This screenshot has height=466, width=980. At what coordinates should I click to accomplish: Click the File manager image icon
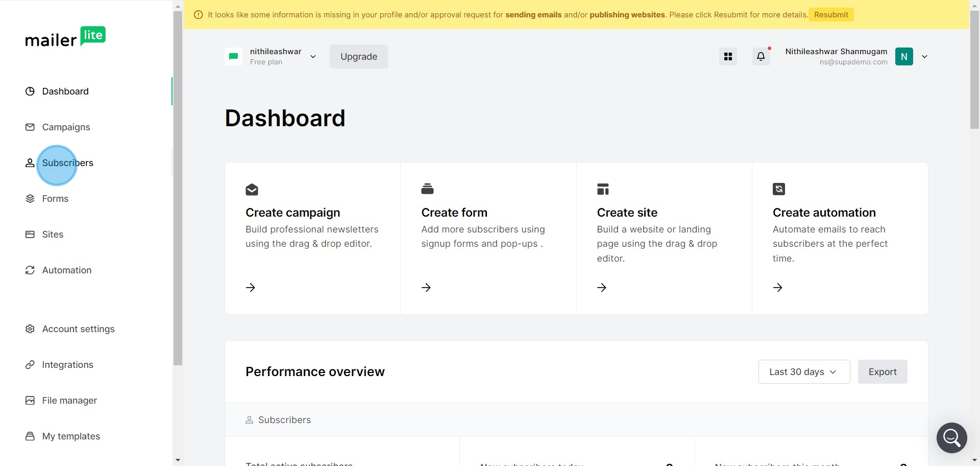pos(30,401)
